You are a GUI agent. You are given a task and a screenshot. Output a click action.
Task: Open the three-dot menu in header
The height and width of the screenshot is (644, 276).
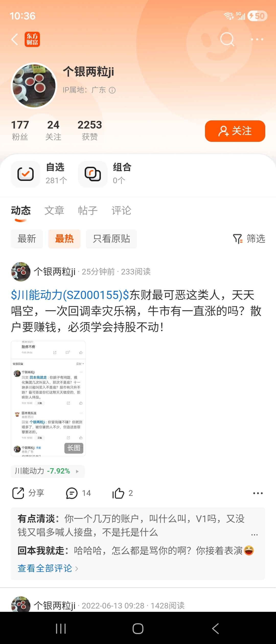257,39
